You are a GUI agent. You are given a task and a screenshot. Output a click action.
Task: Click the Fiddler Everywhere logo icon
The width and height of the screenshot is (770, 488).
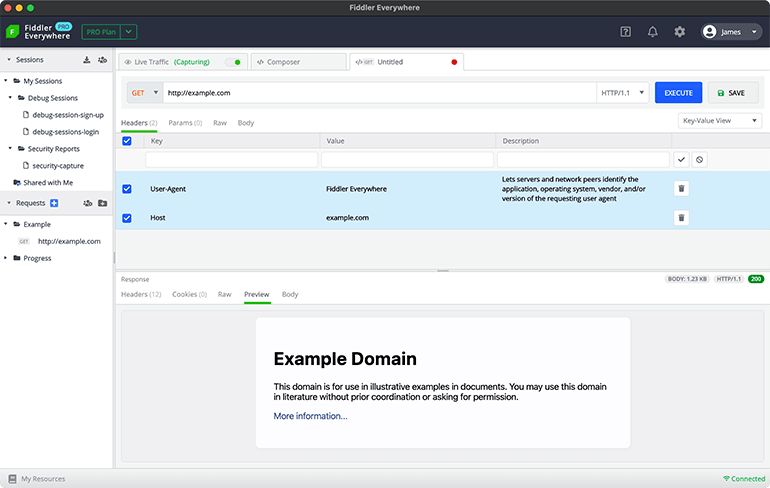coord(12,32)
